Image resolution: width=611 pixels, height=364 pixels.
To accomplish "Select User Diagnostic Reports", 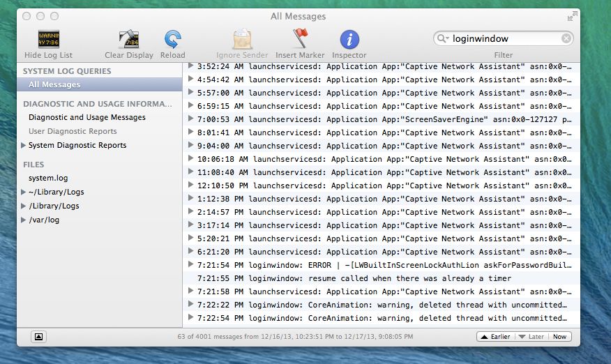I will [x=73, y=131].
